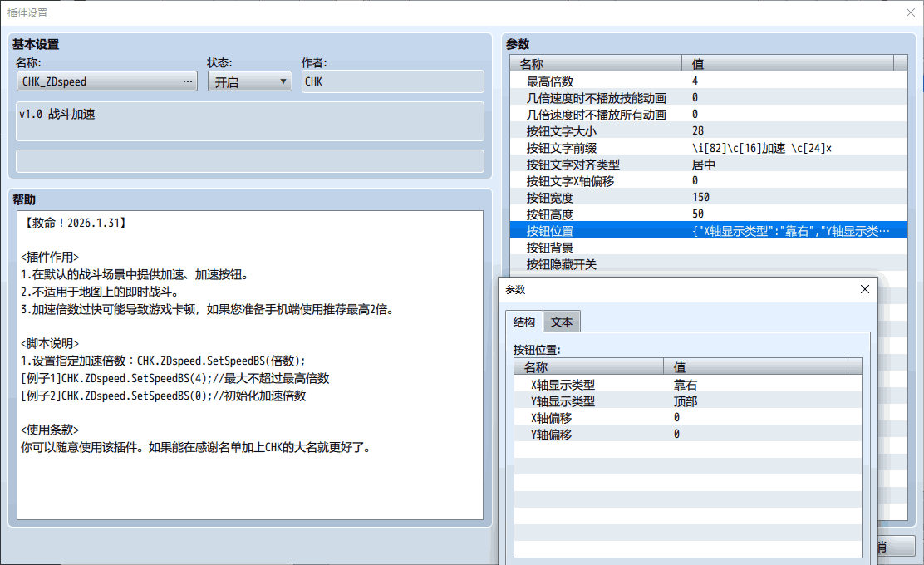Click the 按钮宽度 value 150

pyautogui.click(x=700, y=197)
